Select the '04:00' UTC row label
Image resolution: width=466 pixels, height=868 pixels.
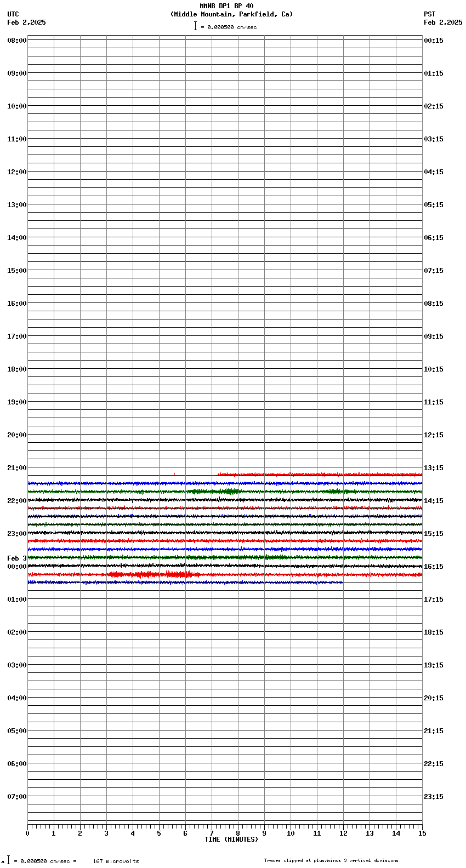point(16,698)
